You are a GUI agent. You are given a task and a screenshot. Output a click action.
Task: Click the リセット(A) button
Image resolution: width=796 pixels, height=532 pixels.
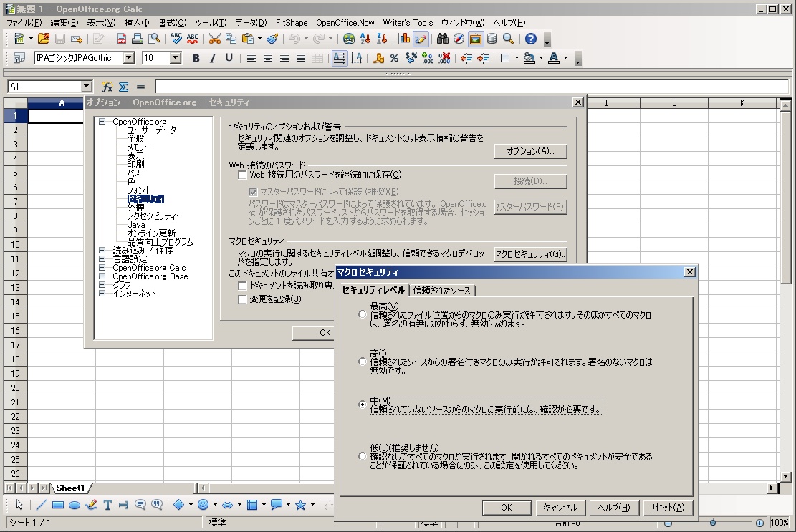(x=667, y=508)
